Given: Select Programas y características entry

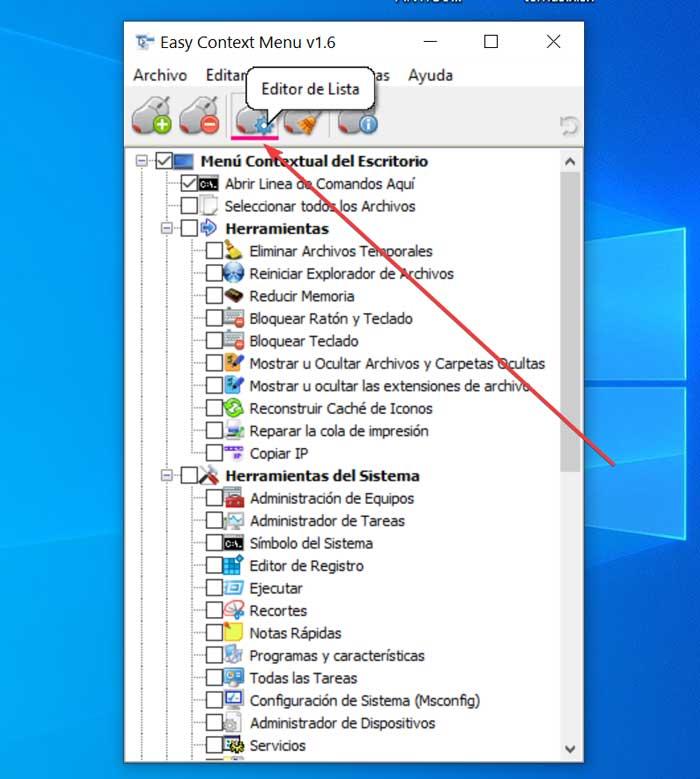Looking at the screenshot, I should point(337,655).
